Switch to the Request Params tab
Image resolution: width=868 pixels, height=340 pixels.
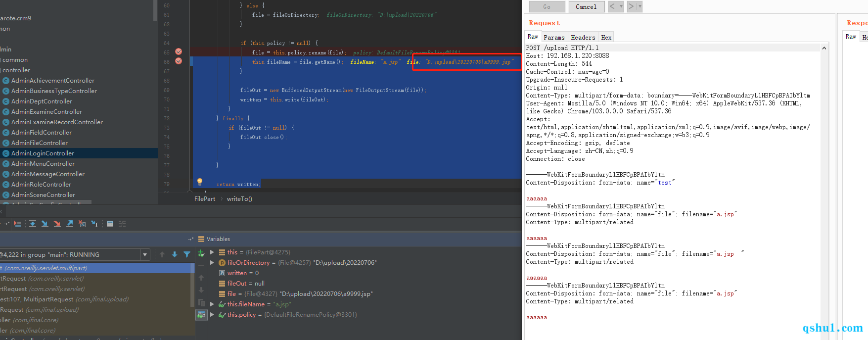click(x=554, y=37)
